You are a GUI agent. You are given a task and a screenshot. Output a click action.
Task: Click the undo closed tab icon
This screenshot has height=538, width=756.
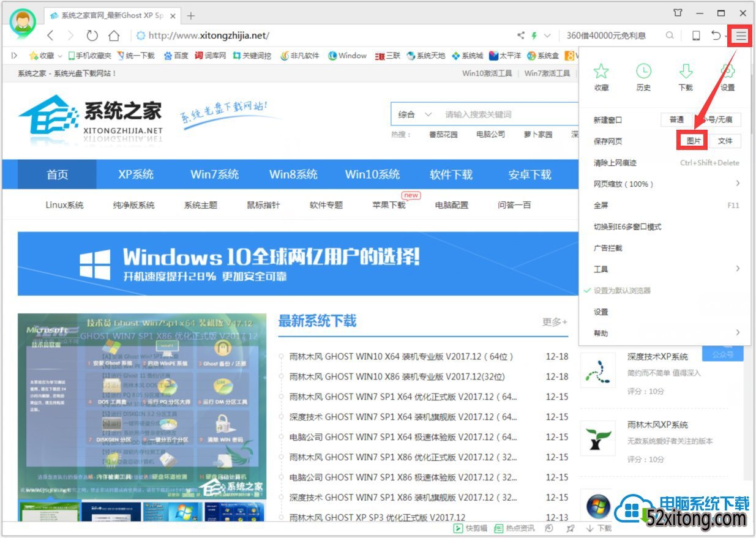point(716,35)
